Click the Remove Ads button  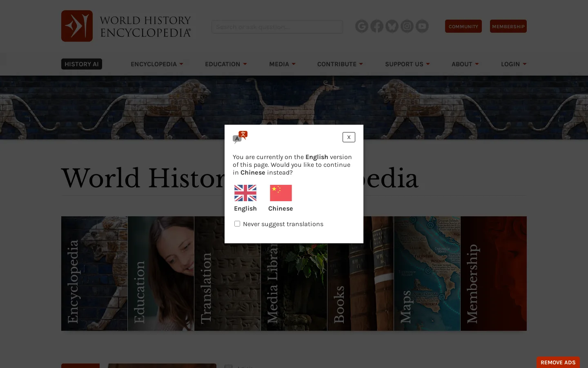click(558, 362)
